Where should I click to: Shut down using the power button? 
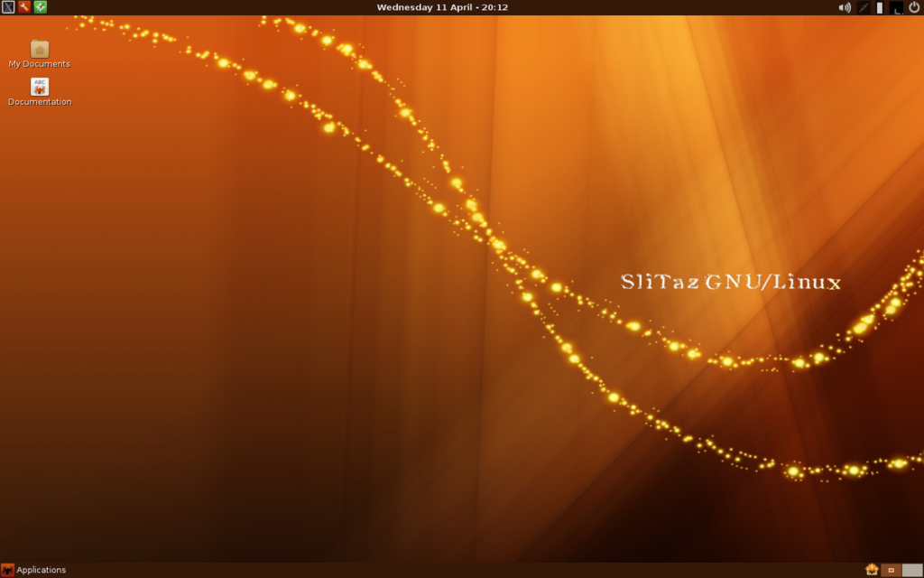915,6
